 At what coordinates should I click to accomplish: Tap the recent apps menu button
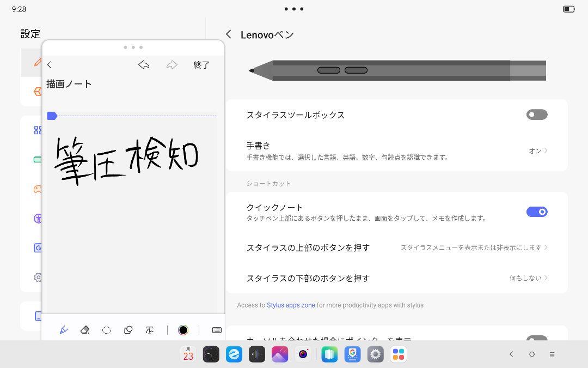[x=552, y=354]
